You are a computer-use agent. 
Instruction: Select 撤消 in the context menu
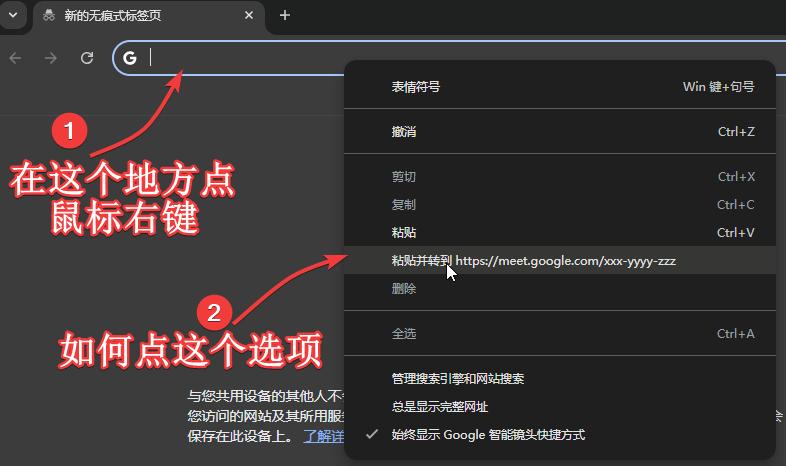pyautogui.click(x=560, y=132)
